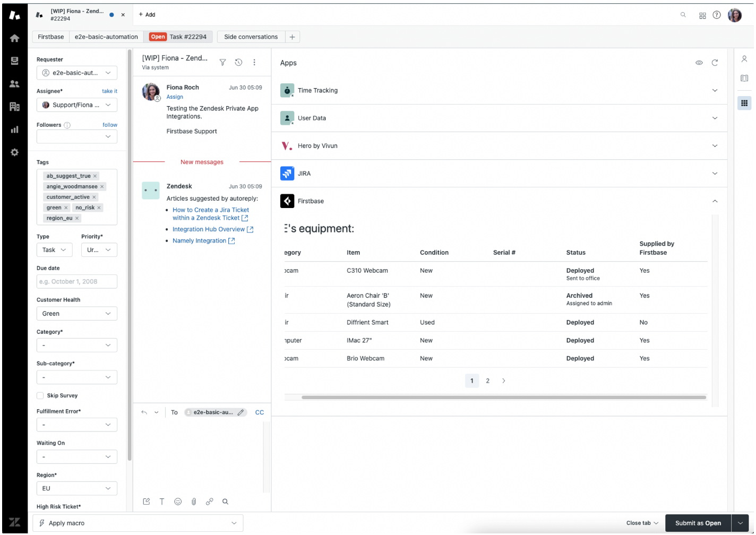Insert a link in the composer
Viewport: 756px width, 535px height.
[x=210, y=502]
